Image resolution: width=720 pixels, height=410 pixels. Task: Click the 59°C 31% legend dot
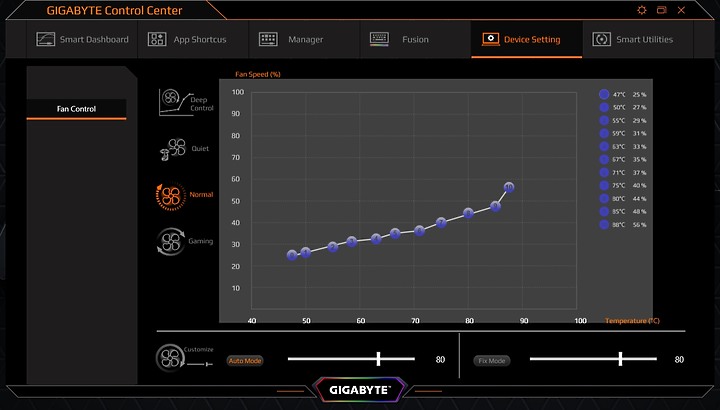604,133
